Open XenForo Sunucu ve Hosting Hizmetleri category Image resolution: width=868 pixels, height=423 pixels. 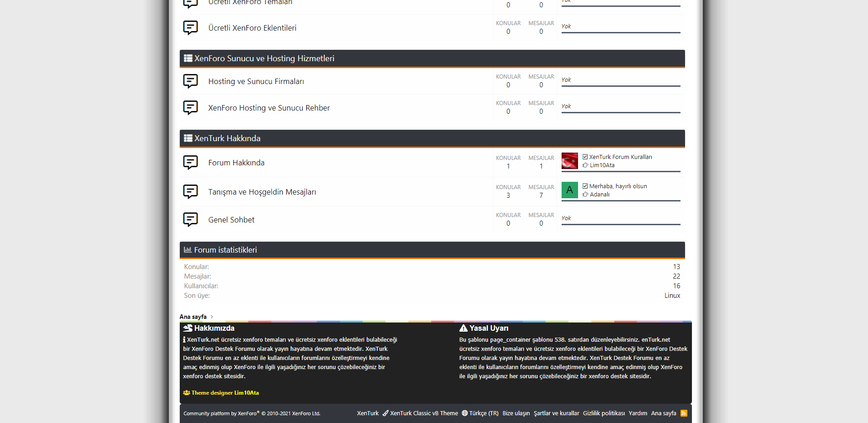coord(264,58)
